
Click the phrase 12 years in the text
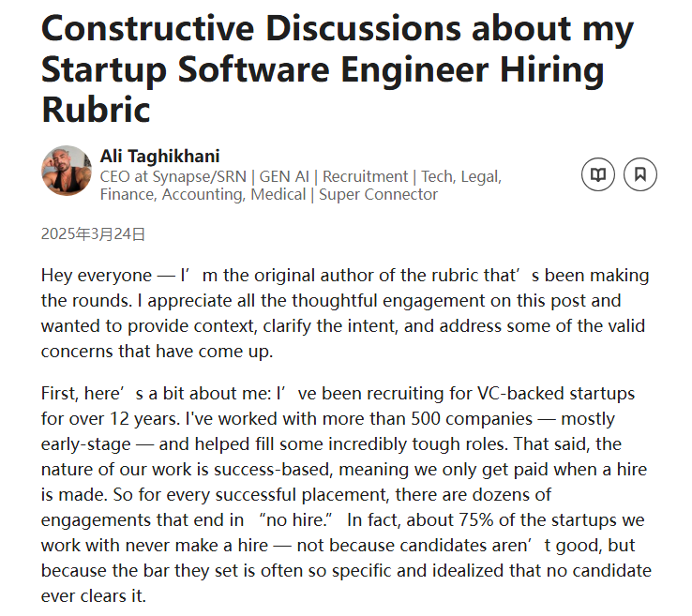(x=143, y=419)
